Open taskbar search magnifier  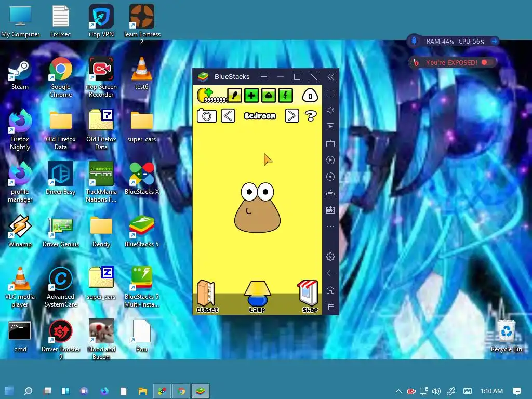28,391
